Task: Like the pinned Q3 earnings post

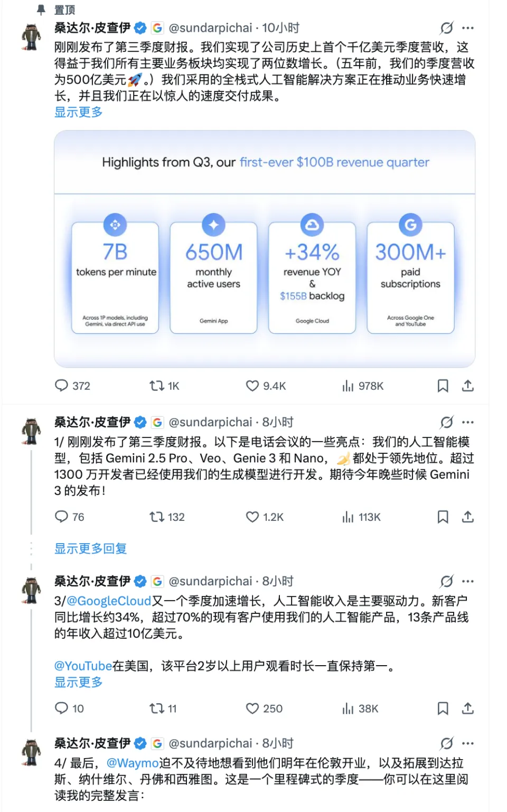Action: coord(252,386)
